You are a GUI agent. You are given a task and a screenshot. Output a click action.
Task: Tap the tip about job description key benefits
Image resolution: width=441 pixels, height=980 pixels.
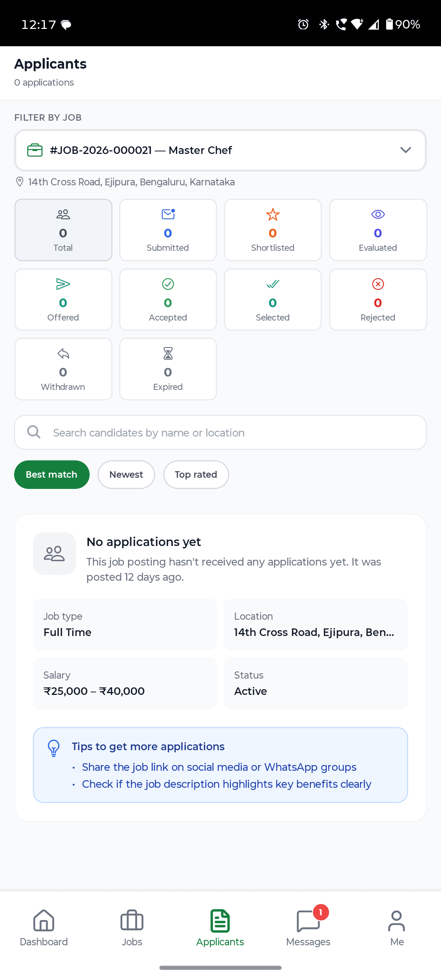tap(226, 784)
